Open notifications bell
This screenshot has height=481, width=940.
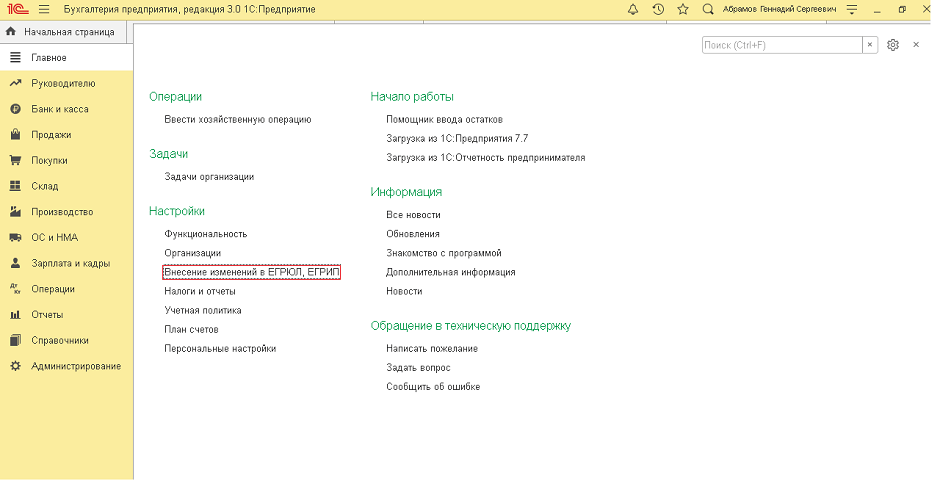632,10
